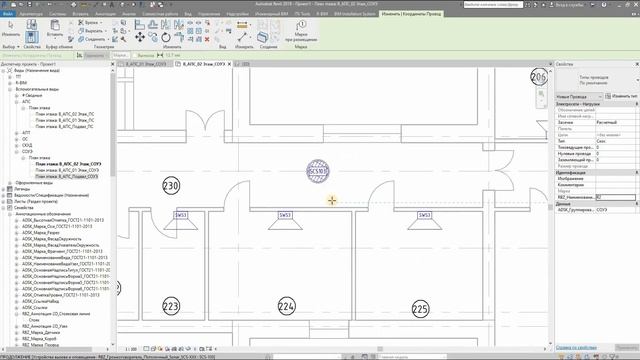Click the view scale 1:100 on view control bar

(x=131, y=349)
